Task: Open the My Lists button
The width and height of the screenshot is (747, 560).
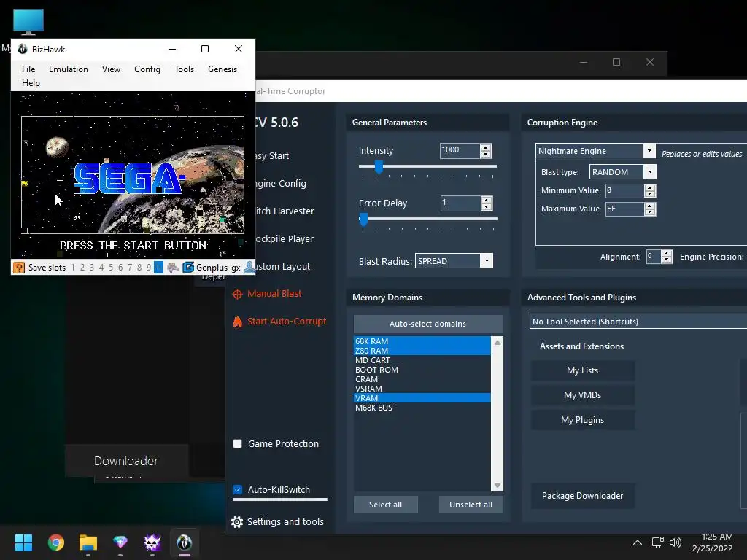Action: (x=582, y=370)
